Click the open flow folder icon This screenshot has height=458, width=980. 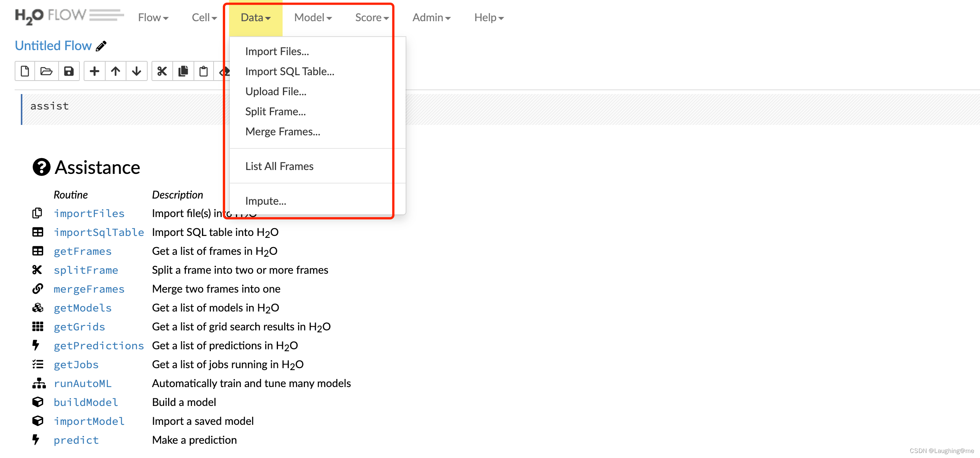[46, 71]
